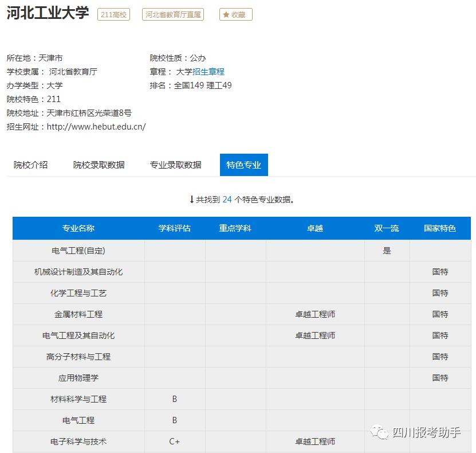Switch to the 院校录取数据 tab

pos(100,165)
